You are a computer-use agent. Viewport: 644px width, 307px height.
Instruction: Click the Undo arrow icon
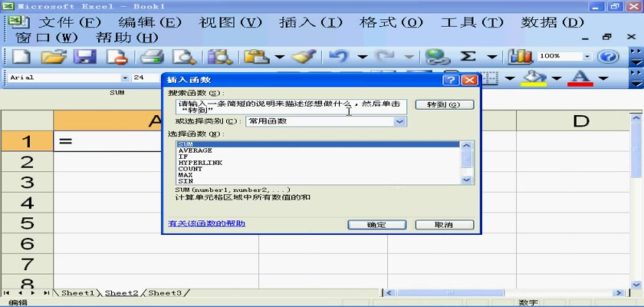point(339,57)
